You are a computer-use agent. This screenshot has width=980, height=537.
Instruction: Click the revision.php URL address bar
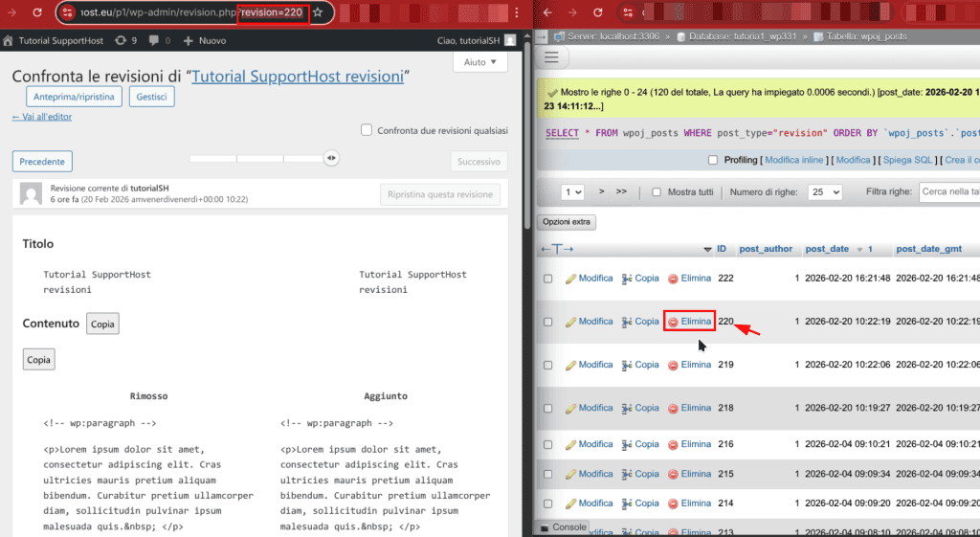tap(193, 12)
